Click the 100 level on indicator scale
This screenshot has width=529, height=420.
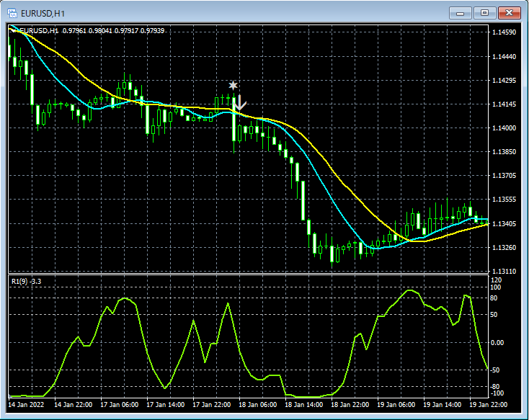point(496,287)
